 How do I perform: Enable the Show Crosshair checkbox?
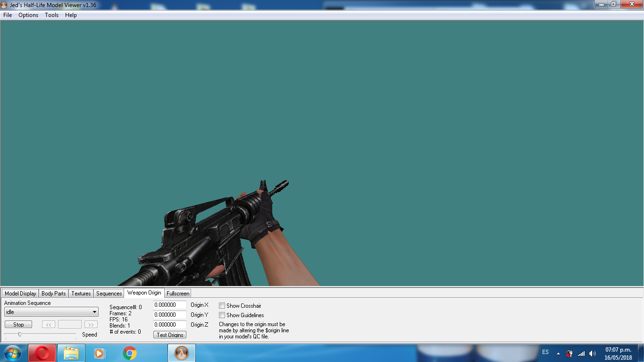click(222, 306)
